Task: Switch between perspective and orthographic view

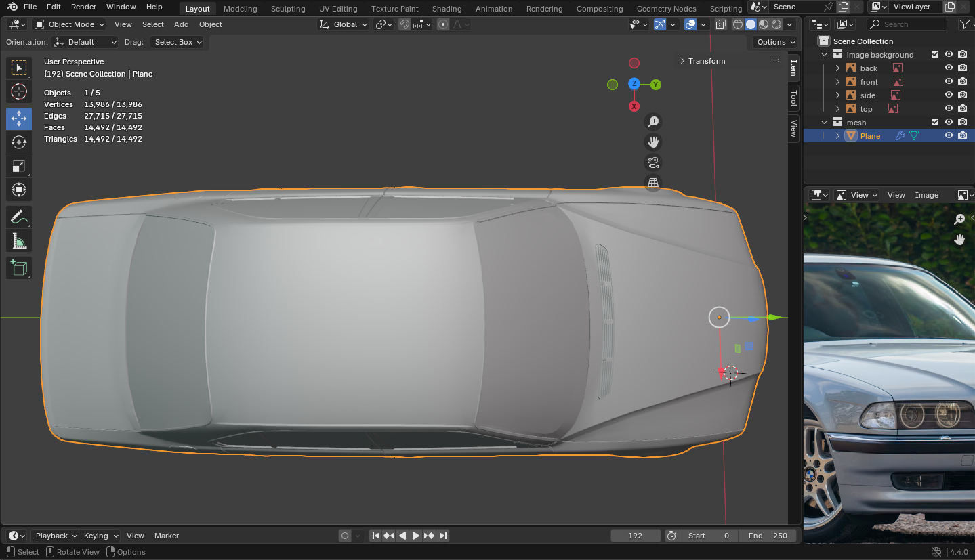Action: pyautogui.click(x=653, y=183)
